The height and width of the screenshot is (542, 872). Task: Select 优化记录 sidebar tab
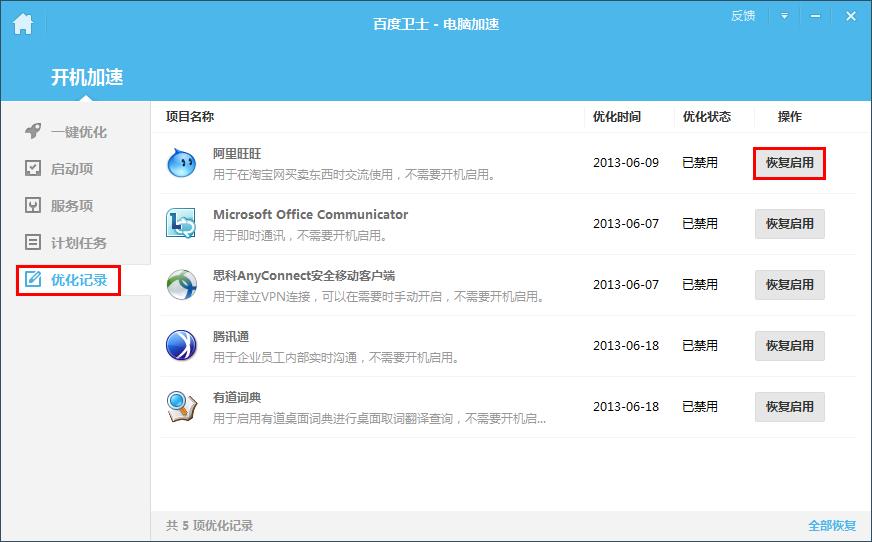click(x=77, y=280)
